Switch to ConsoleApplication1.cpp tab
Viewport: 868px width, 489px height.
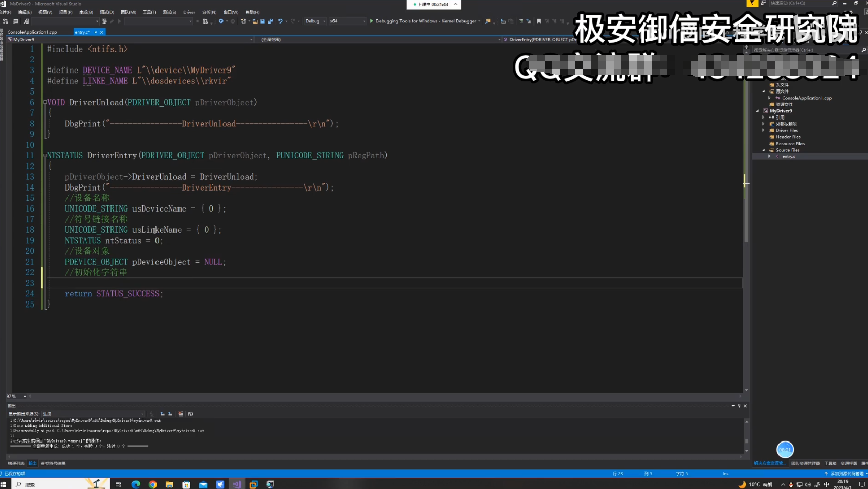click(x=32, y=32)
